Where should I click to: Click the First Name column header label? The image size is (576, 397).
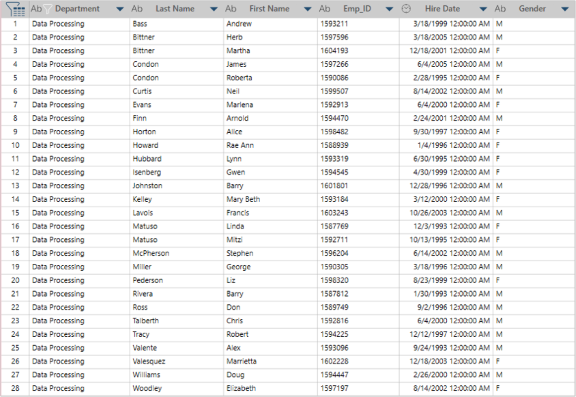tap(269, 8)
